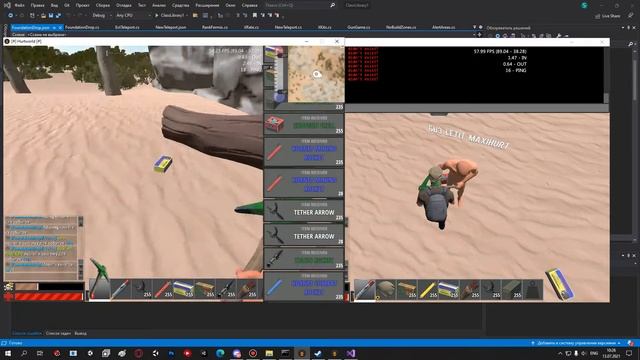Select the yellow-blue box hotbar slot in left game
Image resolution: width=640 pixels, height=360 pixels.
click(183, 289)
